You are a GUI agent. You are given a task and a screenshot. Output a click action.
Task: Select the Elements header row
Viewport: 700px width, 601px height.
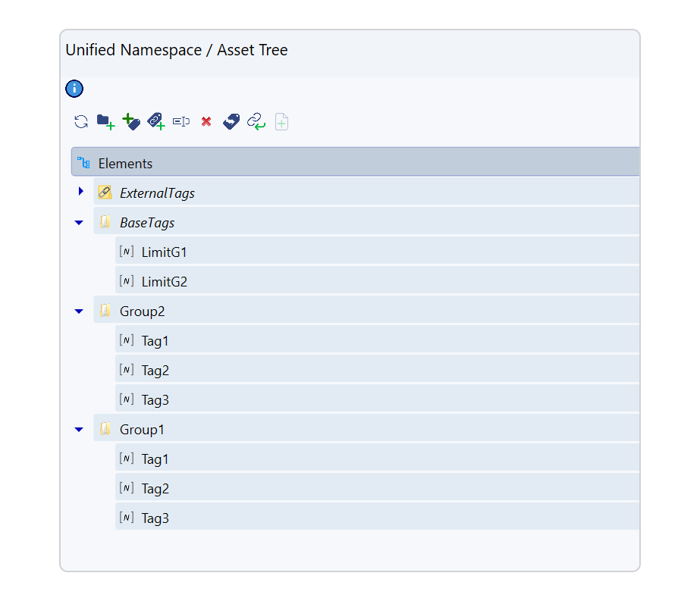[x=125, y=164]
